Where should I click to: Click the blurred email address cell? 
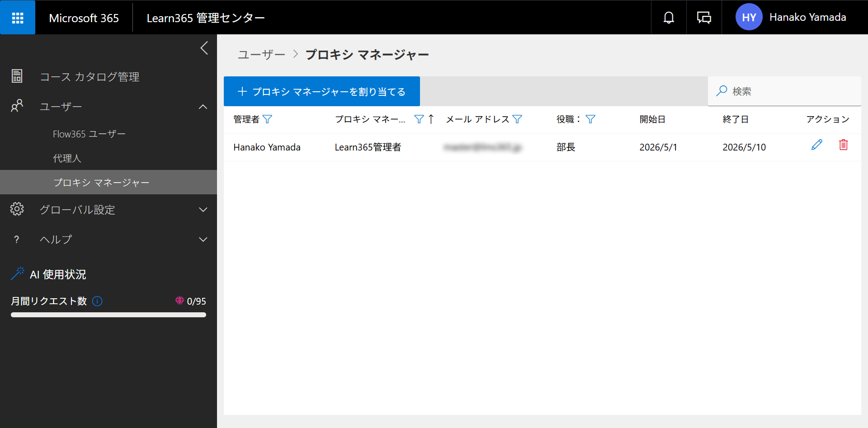[483, 147]
